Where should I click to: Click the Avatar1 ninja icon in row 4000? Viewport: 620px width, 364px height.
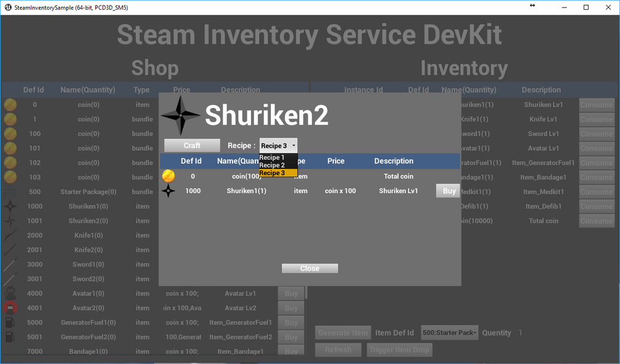10,293
